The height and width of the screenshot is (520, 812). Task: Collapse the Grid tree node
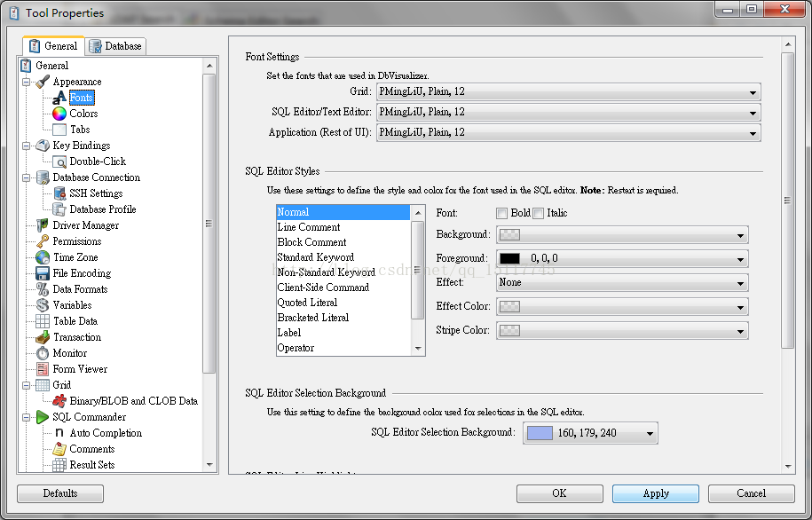pyautogui.click(x=27, y=385)
